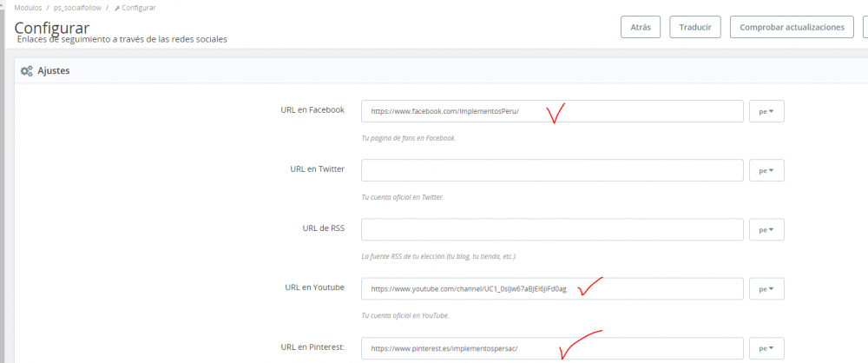The height and width of the screenshot is (363, 868).
Task: Expand the Facebook URL language dropdown
Action: click(x=766, y=112)
